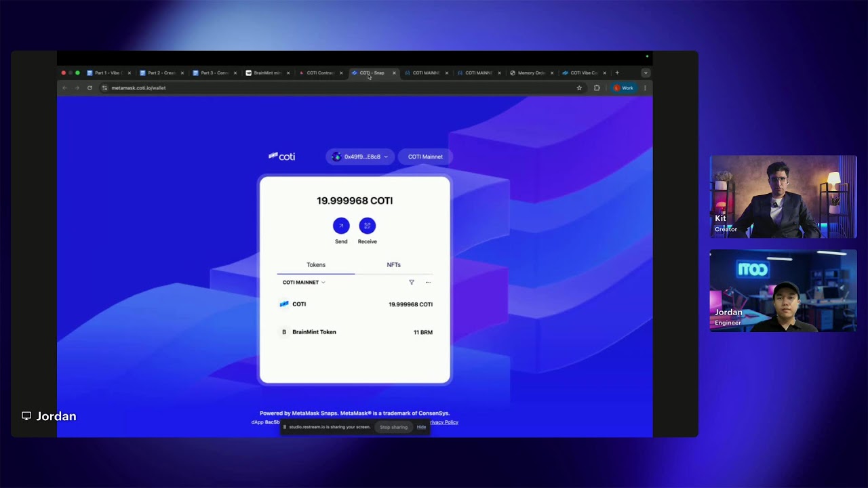This screenshot has height=488, width=868.
Task: Switch to the Tokens tab
Action: 316,265
